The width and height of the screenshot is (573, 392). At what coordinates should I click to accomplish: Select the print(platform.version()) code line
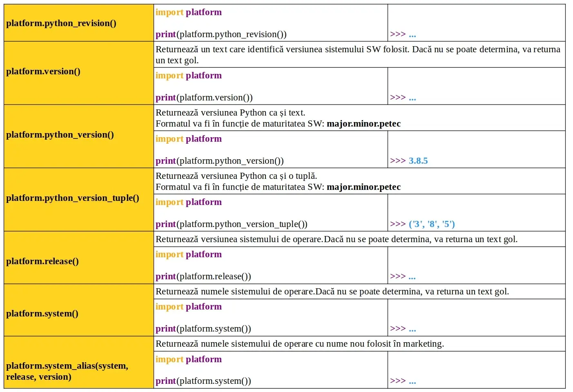coord(204,98)
